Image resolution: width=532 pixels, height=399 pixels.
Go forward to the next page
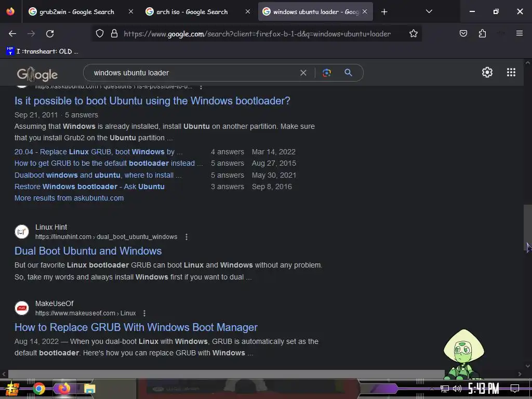tap(31, 34)
